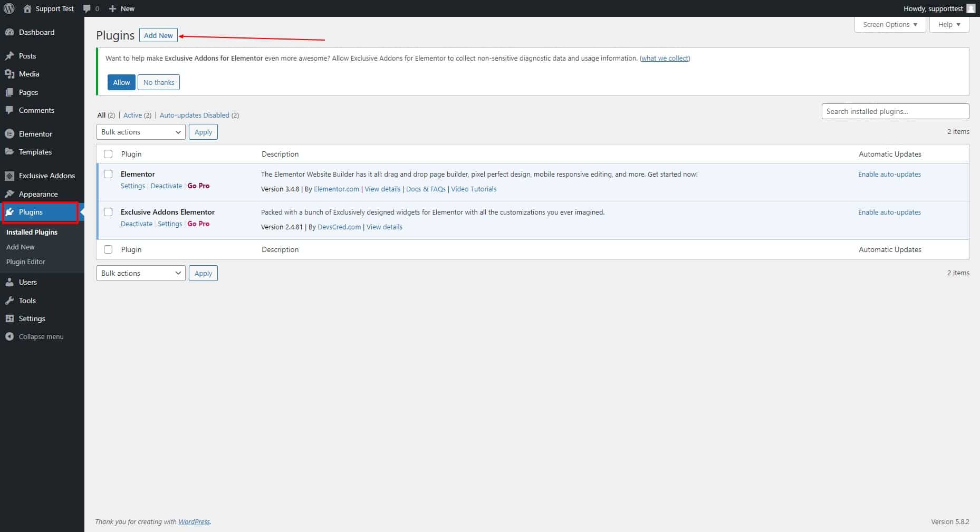Viewport: 980px width, 532px height.
Task: Open Video Tutorials link
Action: [x=474, y=189]
